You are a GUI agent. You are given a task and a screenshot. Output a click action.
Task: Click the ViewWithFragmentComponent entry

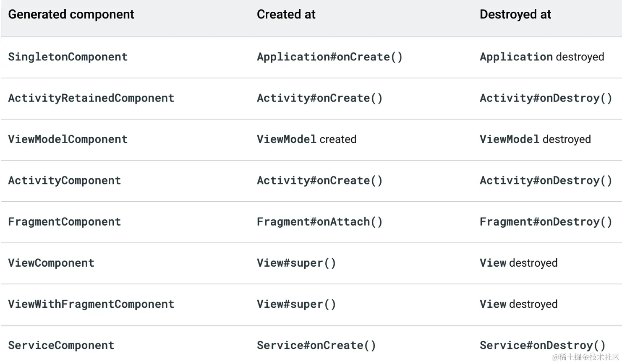[91, 304]
